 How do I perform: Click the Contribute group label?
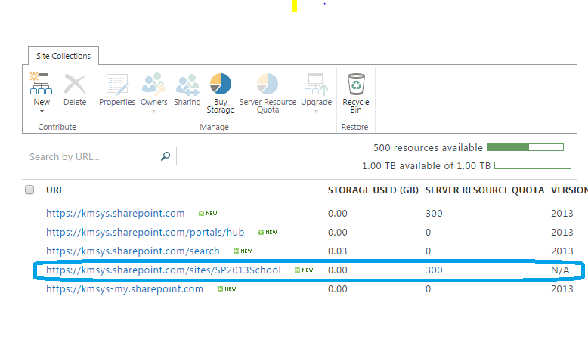click(x=57, y=127)
